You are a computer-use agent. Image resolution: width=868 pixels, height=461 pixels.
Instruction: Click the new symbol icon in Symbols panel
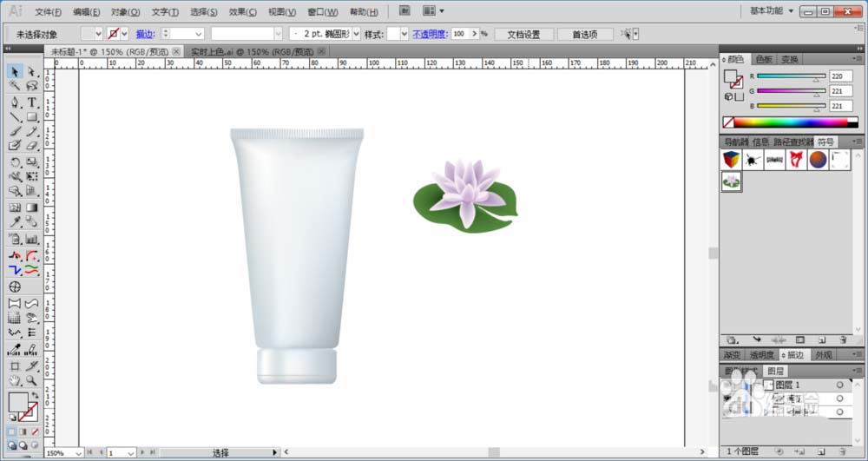point(822,339)
